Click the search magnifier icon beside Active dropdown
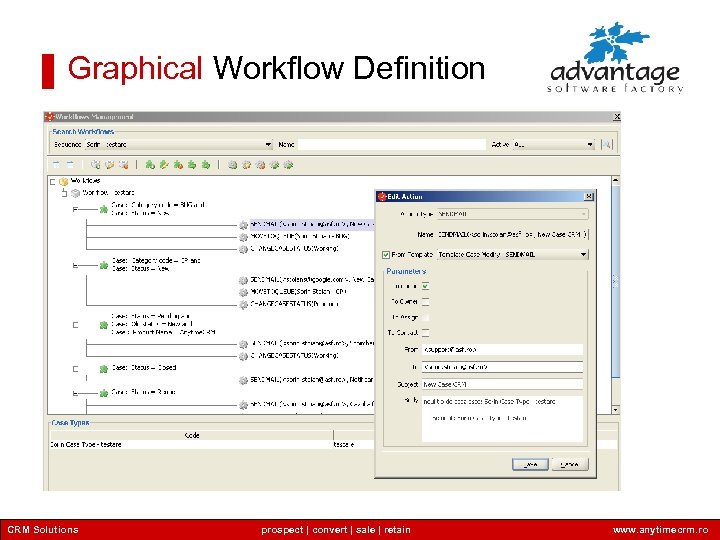Image resolution: width=720 pixels, height=540 pixels. coord(606,144)
